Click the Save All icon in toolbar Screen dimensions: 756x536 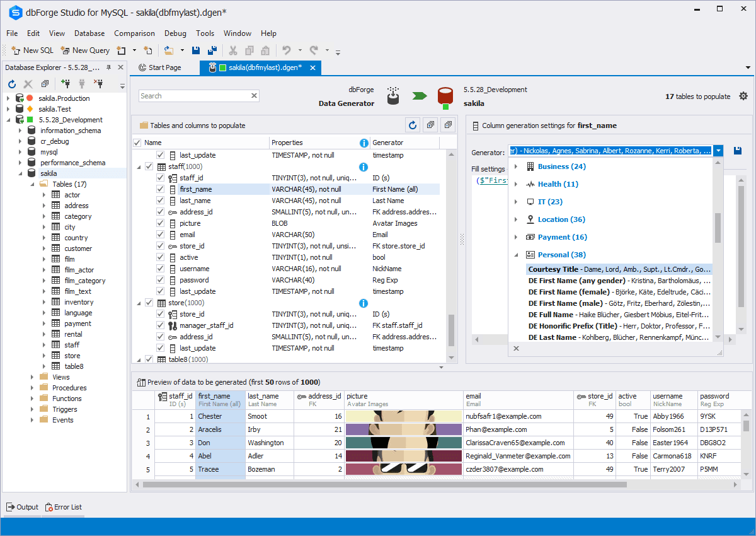coord(212,50)
